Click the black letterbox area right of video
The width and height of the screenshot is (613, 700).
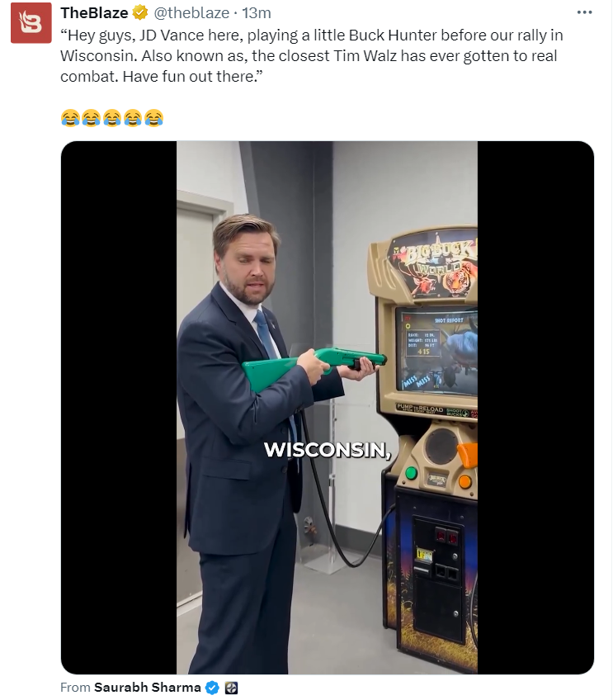pos(535,407)
